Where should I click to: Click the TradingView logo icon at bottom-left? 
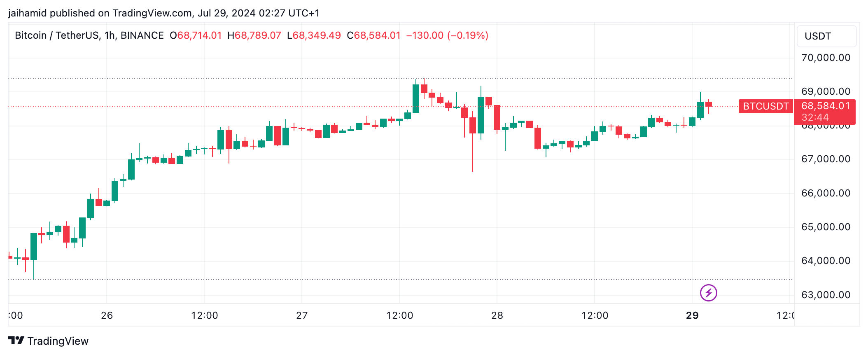pos(16,341)
